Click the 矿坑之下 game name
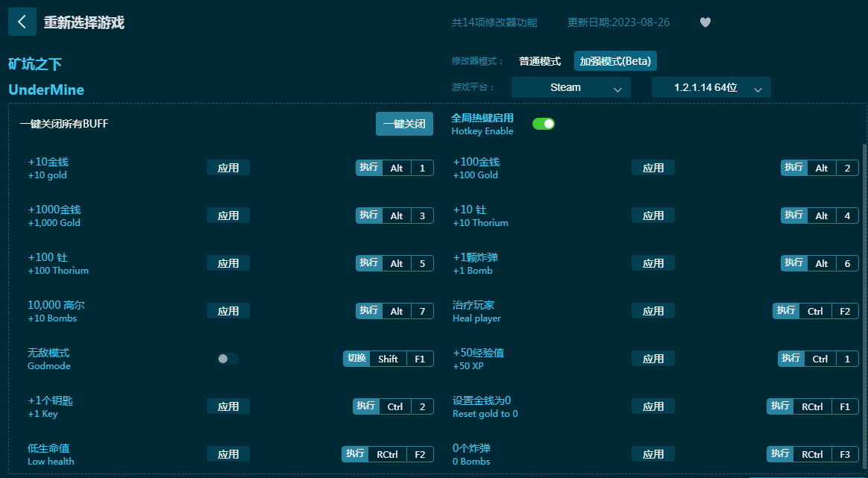Viewport: 868px width, 478px height. coord(35,64)
